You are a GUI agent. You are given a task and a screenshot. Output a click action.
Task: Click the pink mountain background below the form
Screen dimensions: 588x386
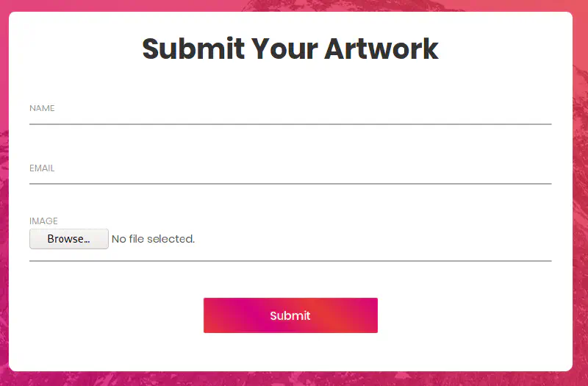click(x=294, y=379)
